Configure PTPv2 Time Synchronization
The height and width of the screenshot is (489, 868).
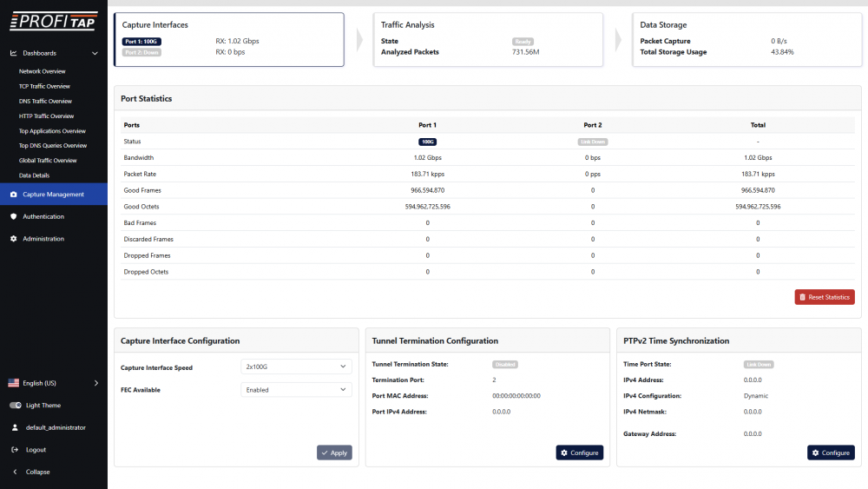tap(830, 453)
